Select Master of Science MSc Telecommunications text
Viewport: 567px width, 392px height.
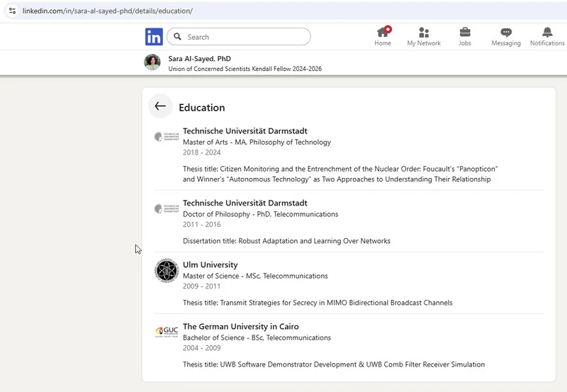coord(255,276)
